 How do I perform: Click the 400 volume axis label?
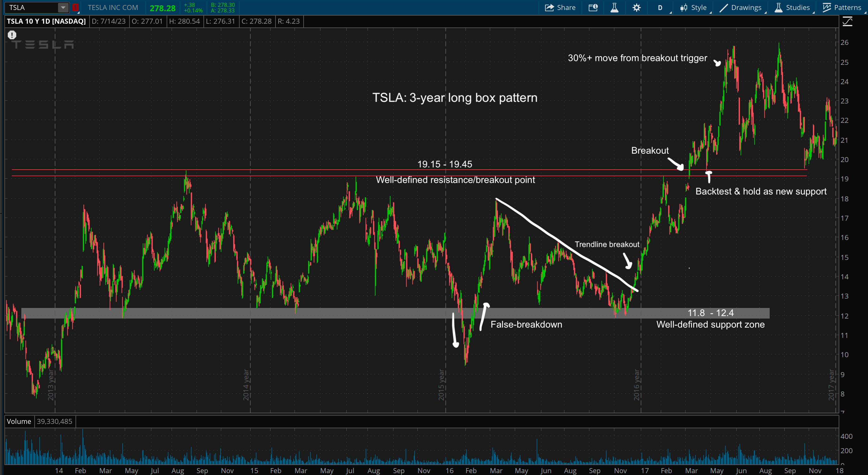846,436
